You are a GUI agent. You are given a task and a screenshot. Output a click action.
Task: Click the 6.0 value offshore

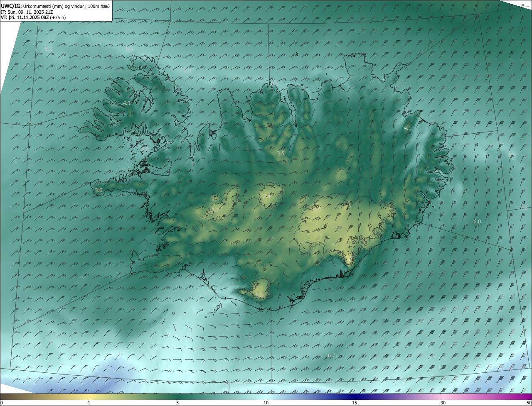pyautogui.click(x=477, y=222)
